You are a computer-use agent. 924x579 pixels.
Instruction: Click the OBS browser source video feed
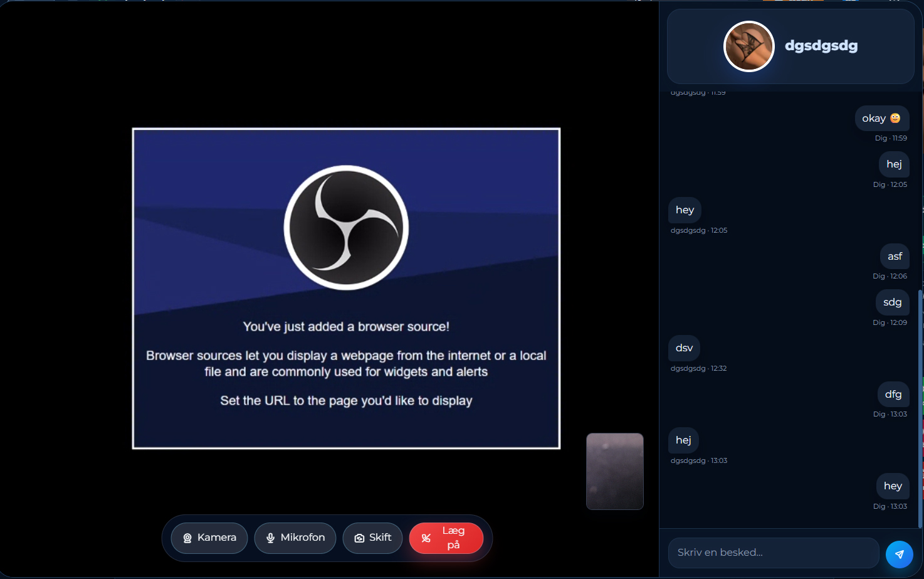[346, 289]
